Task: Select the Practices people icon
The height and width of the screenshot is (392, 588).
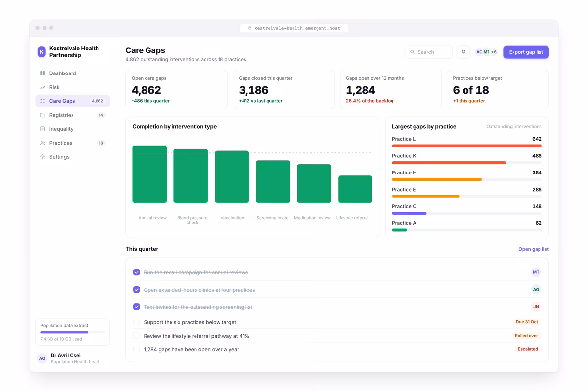Action: (43, 143)
